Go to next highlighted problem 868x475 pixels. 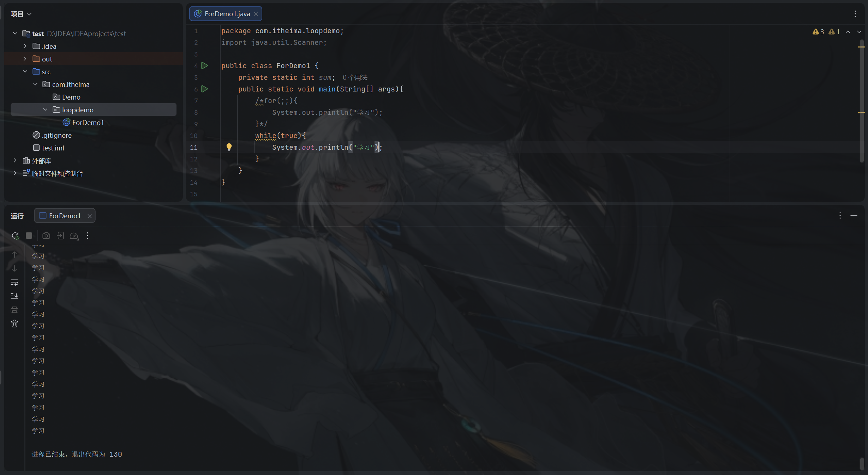[859, 32]
